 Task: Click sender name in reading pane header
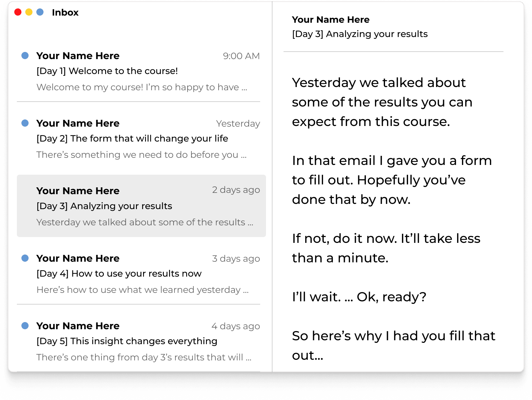point(331,19)
